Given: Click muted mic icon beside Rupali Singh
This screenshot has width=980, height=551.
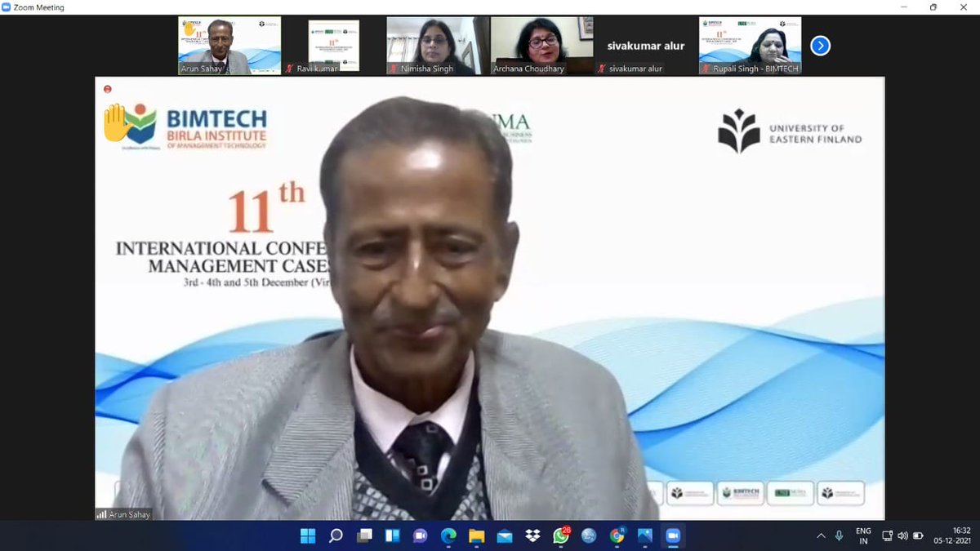Looking at the screenshot, I should (706, 69).
